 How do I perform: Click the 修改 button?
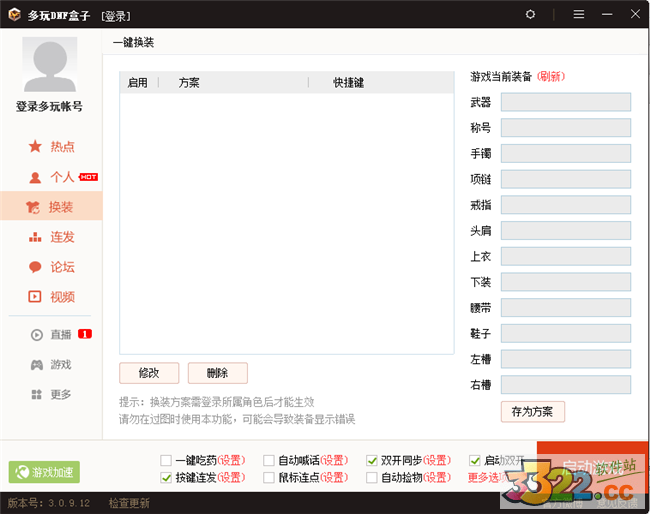pyautogui.click(x=149, y=373)
